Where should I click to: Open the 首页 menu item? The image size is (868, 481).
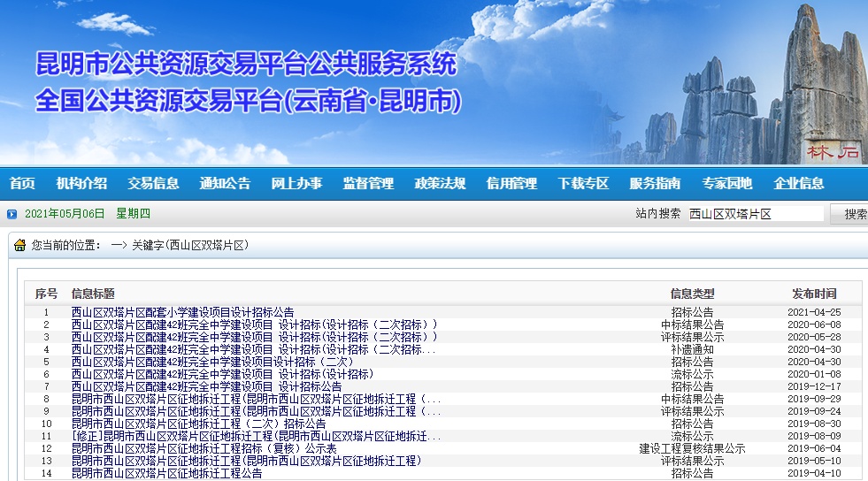pos(22,184)
